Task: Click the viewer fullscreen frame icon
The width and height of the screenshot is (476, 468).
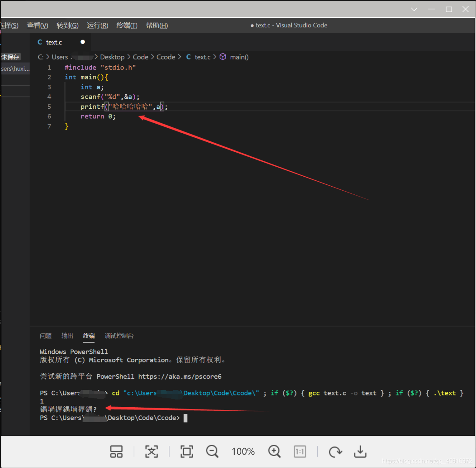Action: [187, 452]
